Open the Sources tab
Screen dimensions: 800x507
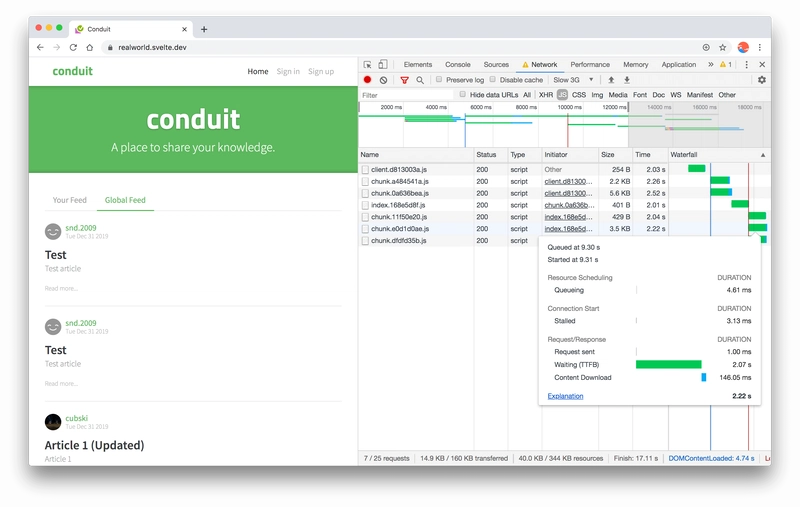click(x=496, y=65)
